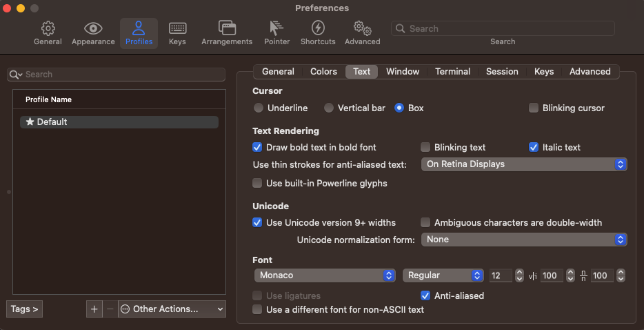Open the Regular font style dropdown
This screenshot has height=330, width=644.
[x=443, y=275]
